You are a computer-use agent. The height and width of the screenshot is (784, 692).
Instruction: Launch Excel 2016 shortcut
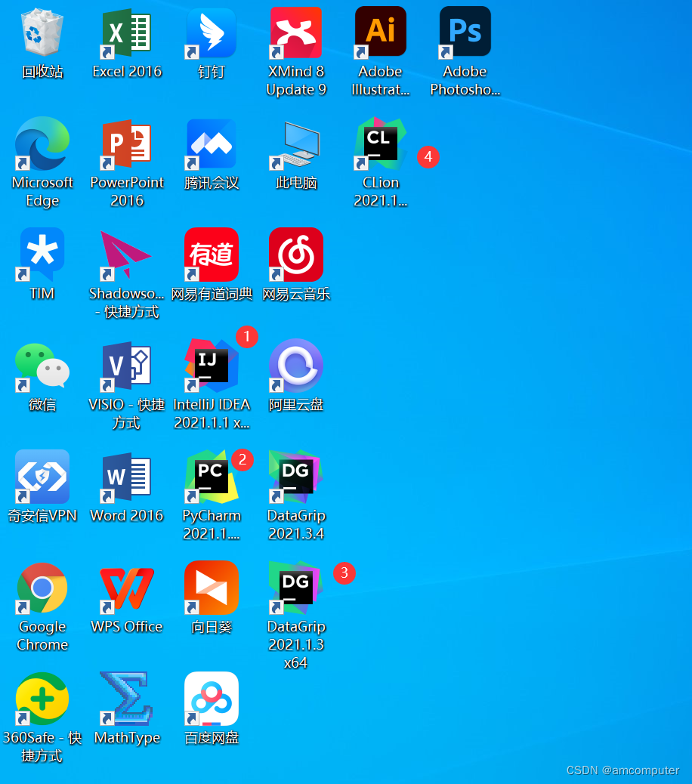(127, 33)
